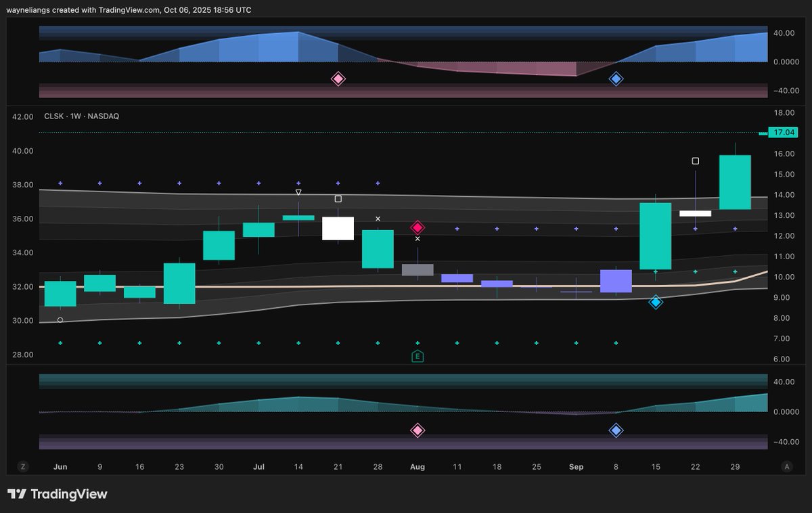Click the square marker above the Jul 21 white candle
This screenshot has width=812, height=513.
338,199
